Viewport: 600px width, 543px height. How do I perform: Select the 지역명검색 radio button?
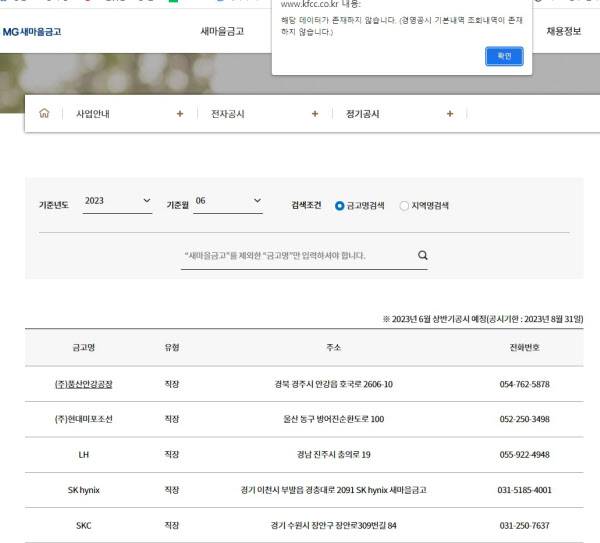point(404,206)
